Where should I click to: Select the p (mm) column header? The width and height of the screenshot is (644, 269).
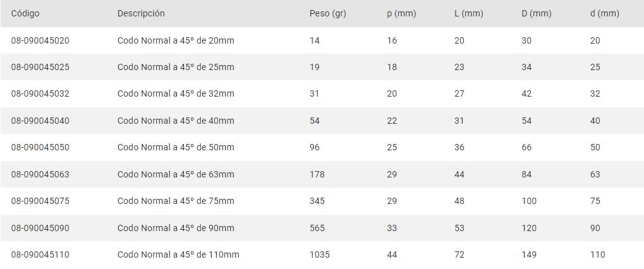401,13
